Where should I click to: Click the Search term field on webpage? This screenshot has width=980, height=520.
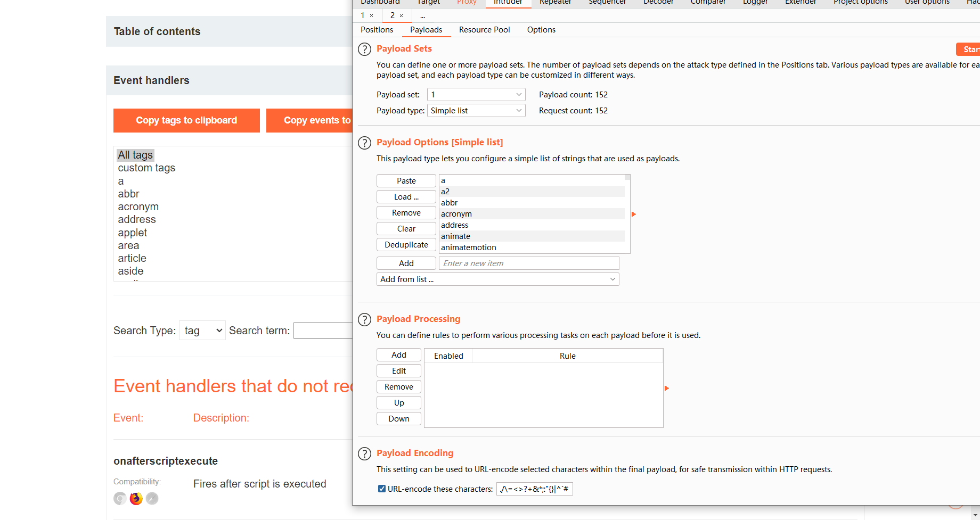coord(323,331)
